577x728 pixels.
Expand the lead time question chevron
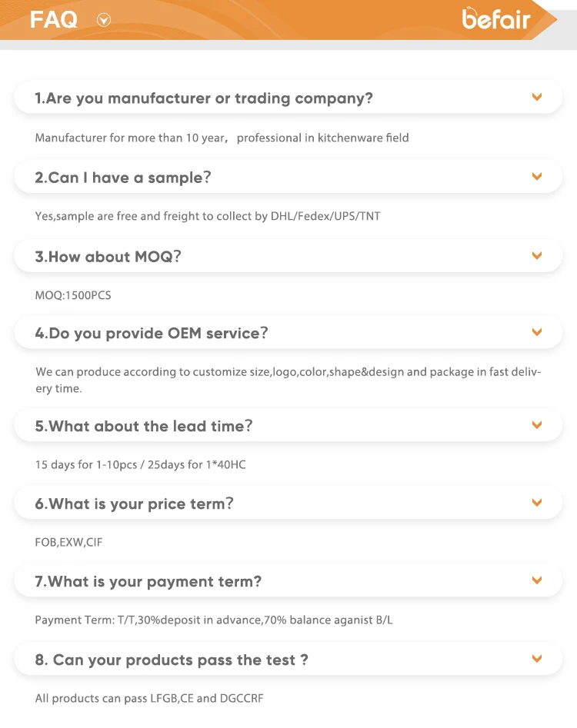pos(537,425)
